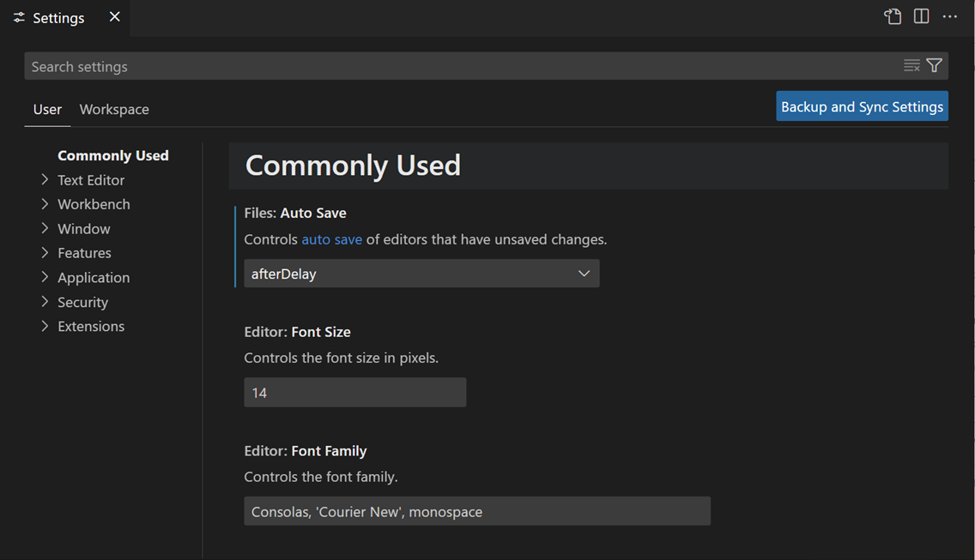Viewport: 975px width, 560px height.
Task: Click the sliders icon on the Settings tab
Action: (x=19, y=17)
